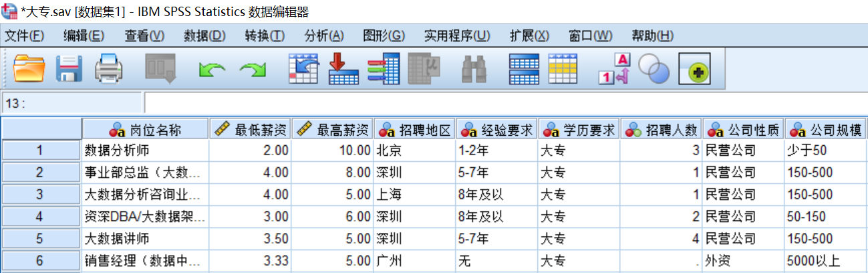This screenshot has width=868, height=273.
Task: Select row header number 2
Action: (x=41, y=173)
